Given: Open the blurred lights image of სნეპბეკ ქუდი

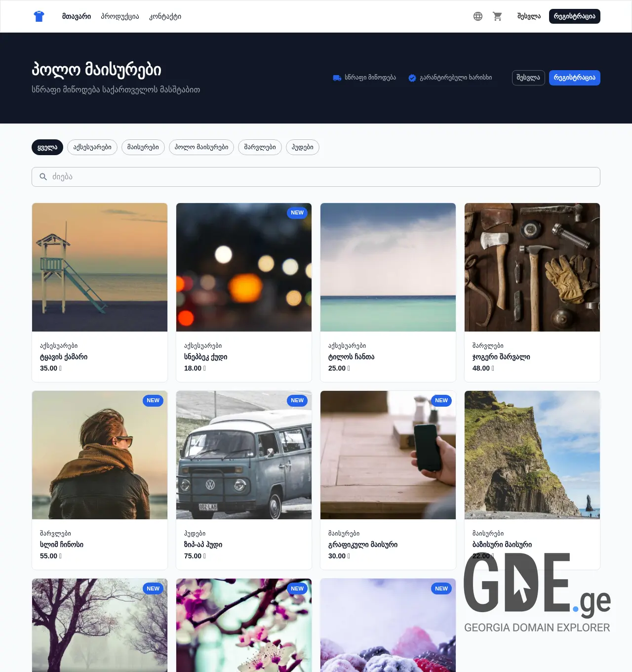Looking at the screenshot, I should (x=244, y=267).
